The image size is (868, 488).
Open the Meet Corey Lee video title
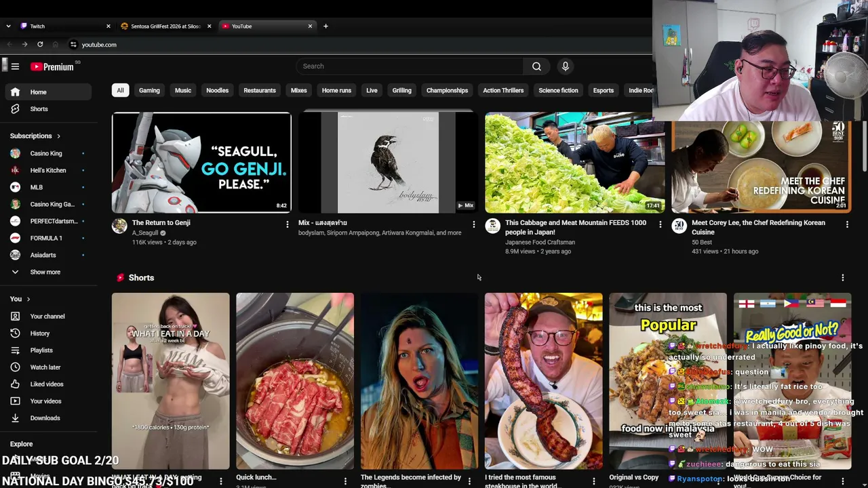click(x=758, y=227)
